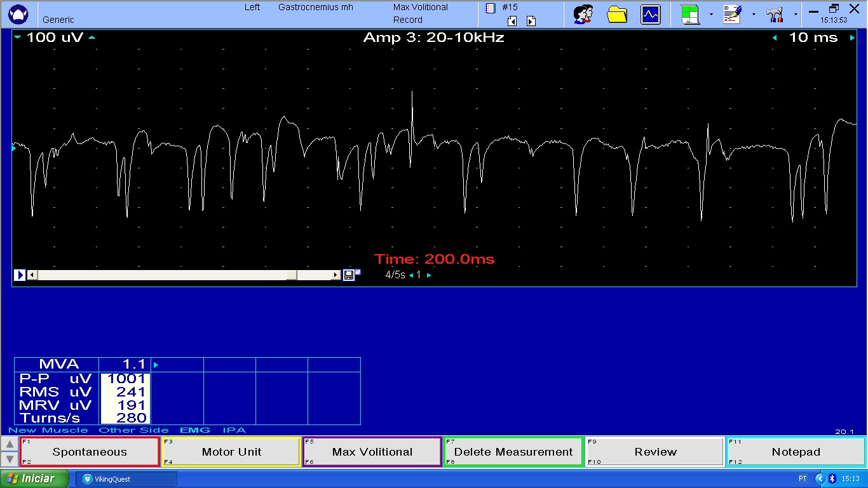The width and height of the screenshot is (868, 488).
Task: Select the Spontaneous function key
Action: [x=90, y=452]
